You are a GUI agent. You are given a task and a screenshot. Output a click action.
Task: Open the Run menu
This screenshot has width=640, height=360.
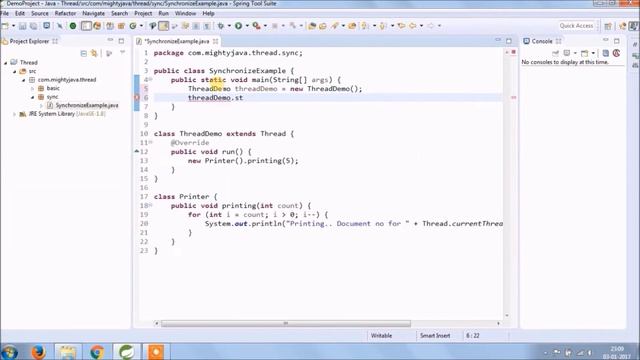click(x=163, y=13)
